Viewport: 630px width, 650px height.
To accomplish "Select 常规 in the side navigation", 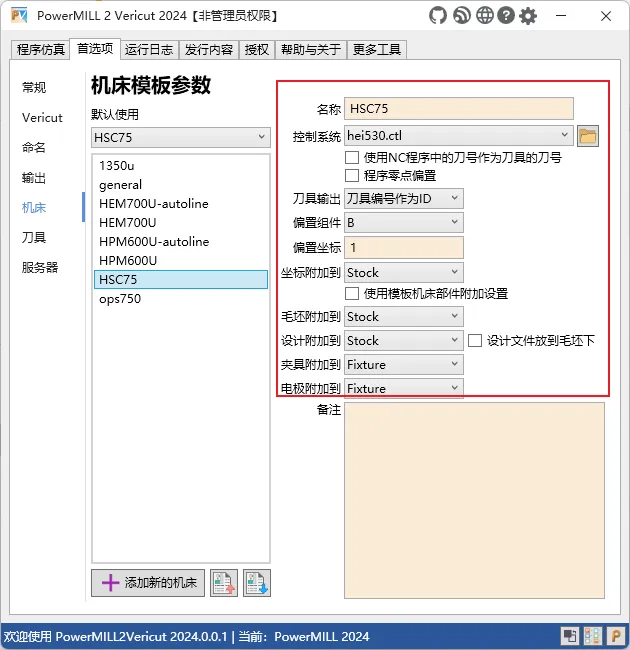I will click(34, 87).
